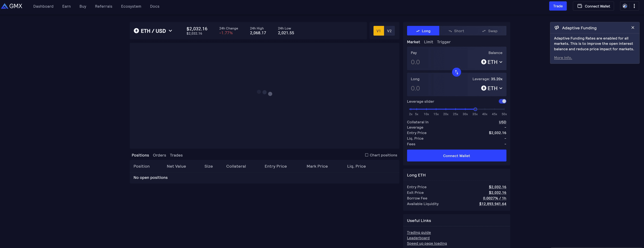Disable the Leverage slider toggle

[x=503, y=101]
